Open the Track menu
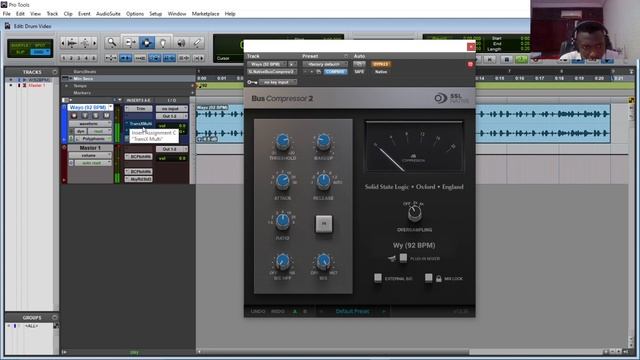640x360 pixels. [52, 13]
